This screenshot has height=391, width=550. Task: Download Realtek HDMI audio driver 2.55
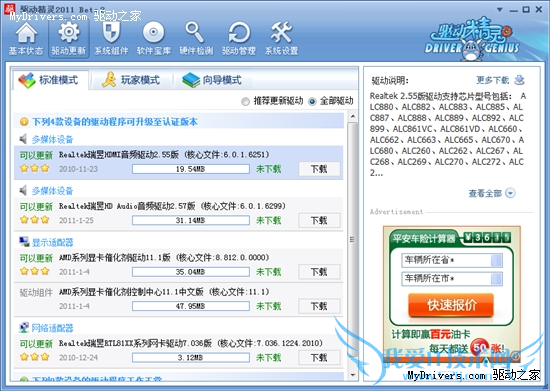point(319,169)
